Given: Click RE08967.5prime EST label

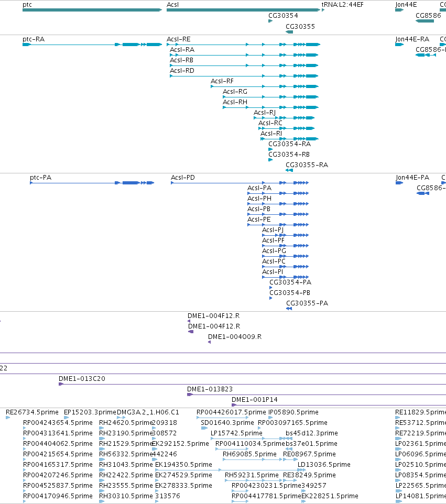Looking at the screenshot, I should [x=309, y=454].
